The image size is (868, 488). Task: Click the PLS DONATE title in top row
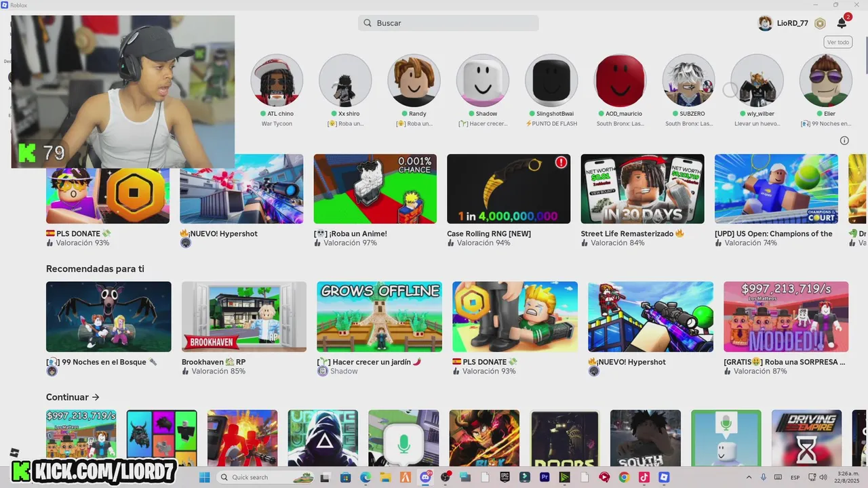pyautogui.click(x=79, y=234)
